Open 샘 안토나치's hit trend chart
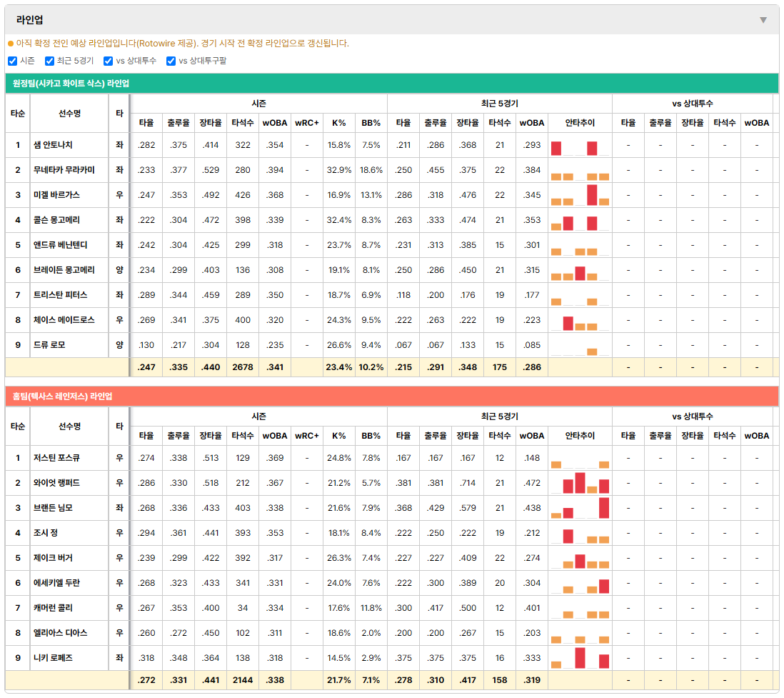Image resolution: width=784 pixels, height=698 pixels. click(x=580, y=146)
